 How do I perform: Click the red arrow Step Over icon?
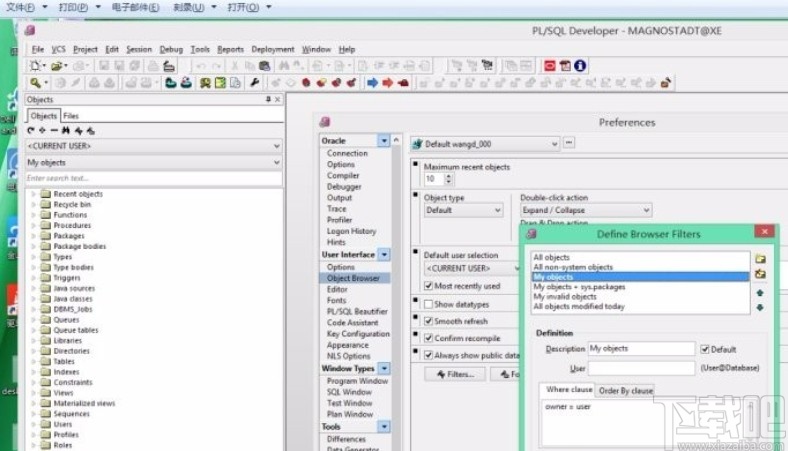[387, 83]
